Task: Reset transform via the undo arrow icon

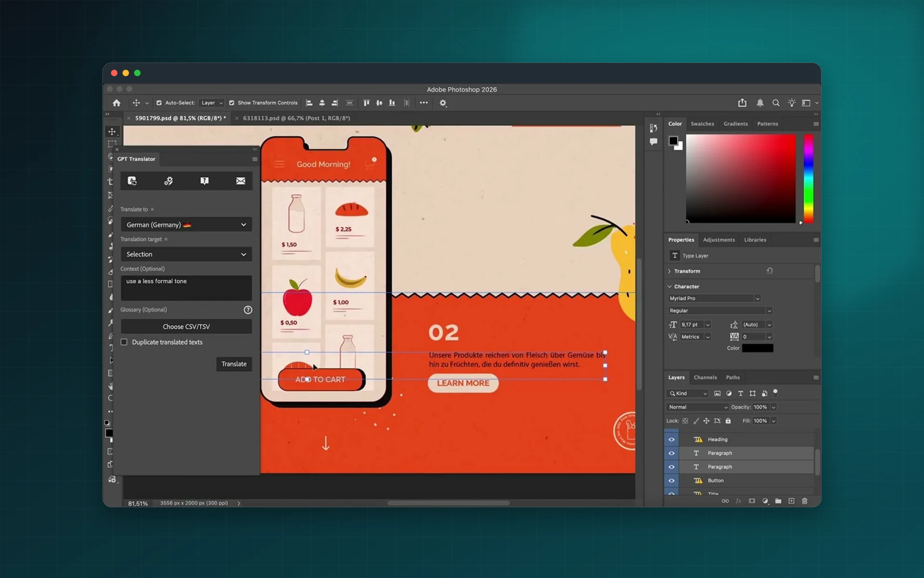Action: [x=770, y=271]
